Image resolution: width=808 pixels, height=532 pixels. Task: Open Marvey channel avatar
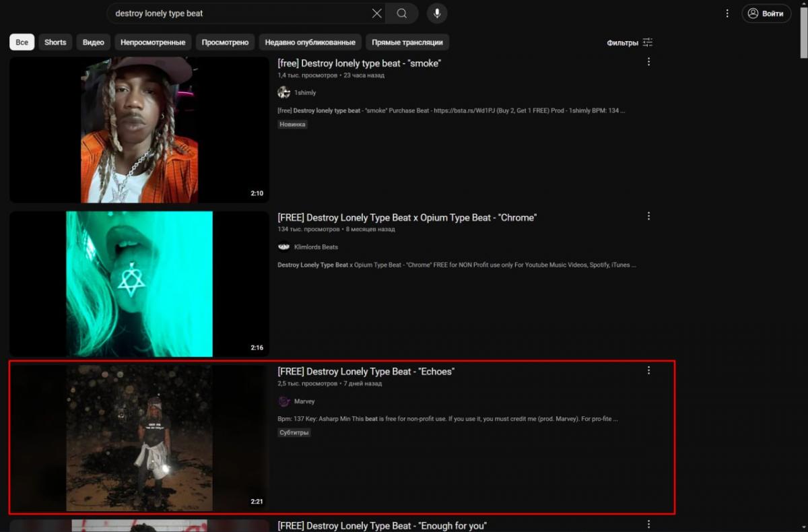(x=283, y=401)
